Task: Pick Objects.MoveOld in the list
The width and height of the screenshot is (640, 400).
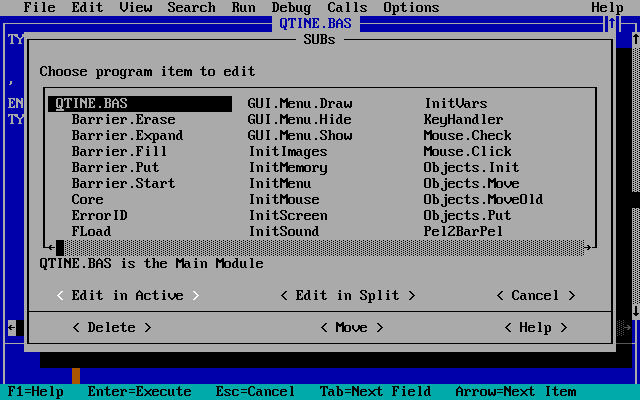Action: coord(483,199)
